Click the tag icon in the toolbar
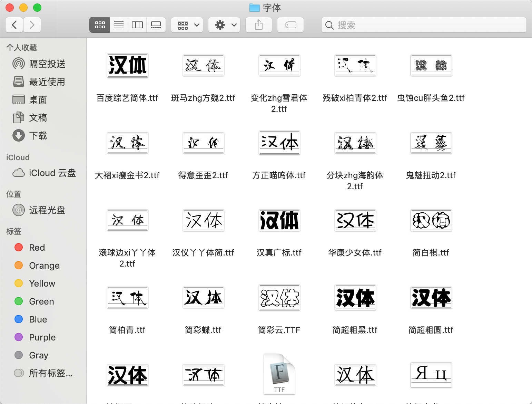The image size is (532, 404). 290,25
